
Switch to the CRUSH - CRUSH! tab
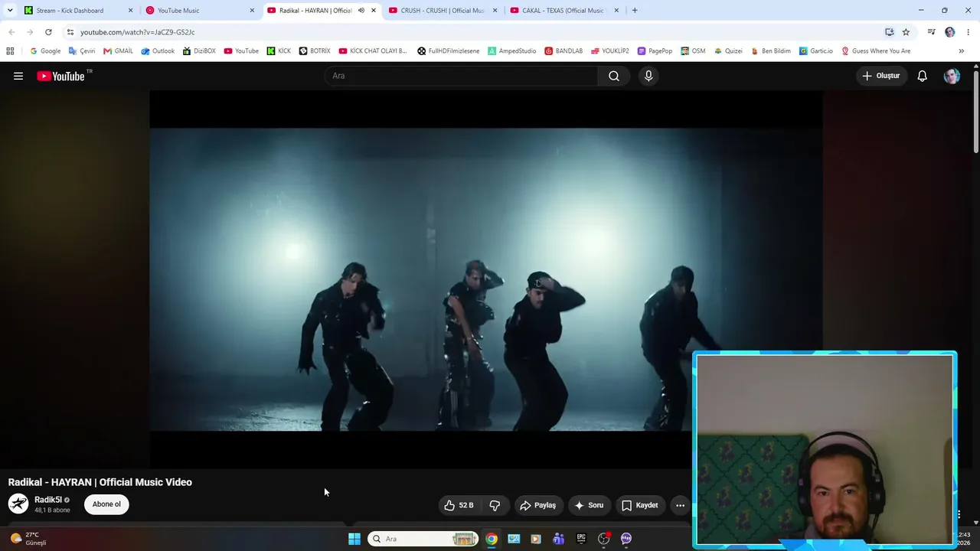(444, 11)
